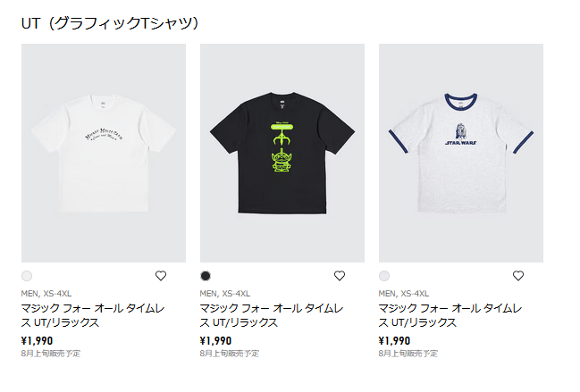Open white Mickey Mouse Club T-shirt image

104,153
